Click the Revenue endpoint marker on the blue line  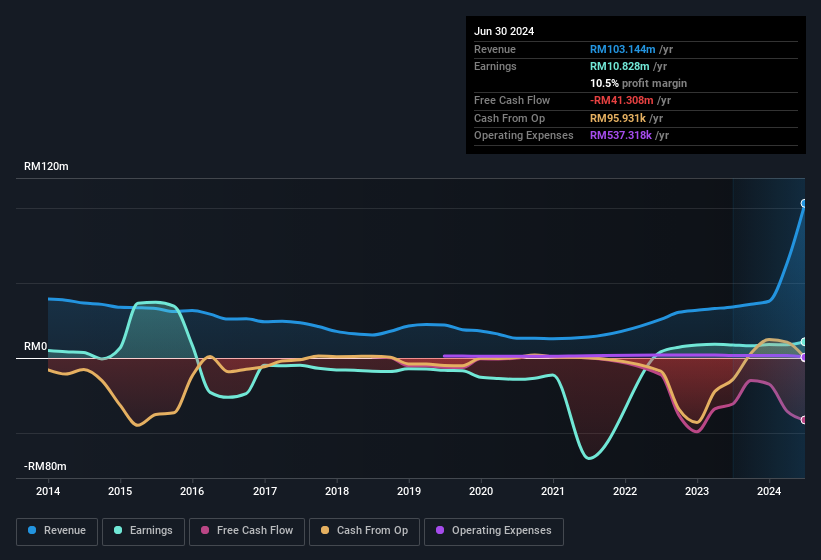(804, 204)
